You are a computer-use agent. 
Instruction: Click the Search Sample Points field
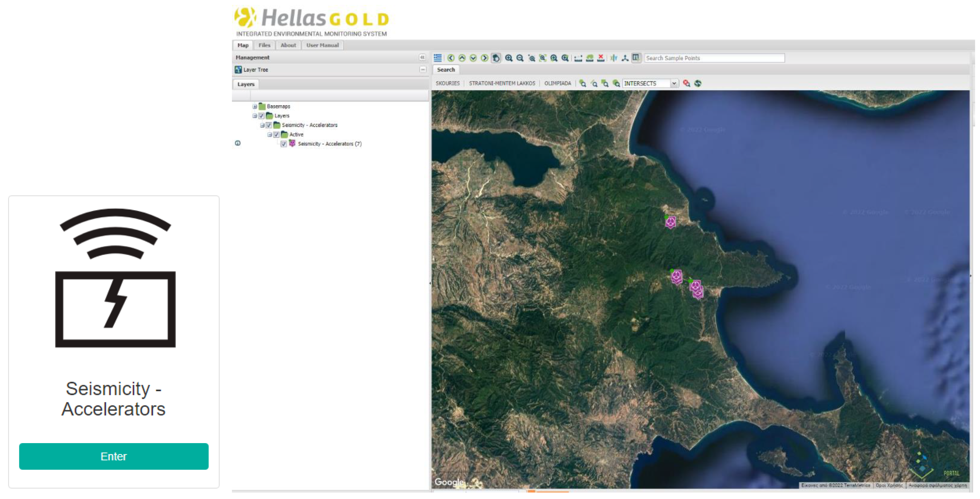click(x=714, y=58)
